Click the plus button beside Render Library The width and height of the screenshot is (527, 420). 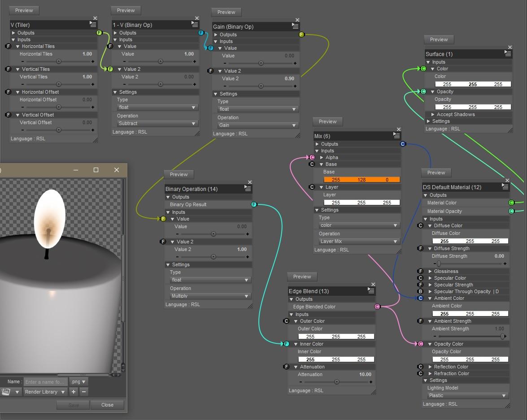(73, 392)
